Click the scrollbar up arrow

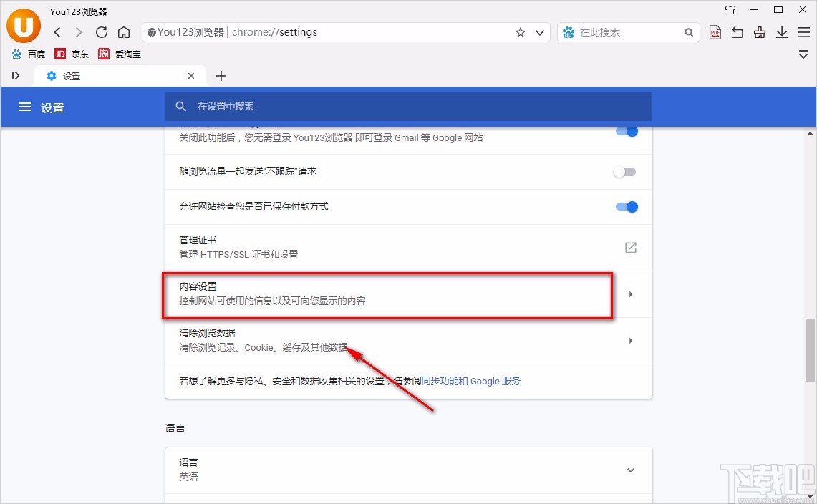tap(810, 133)
